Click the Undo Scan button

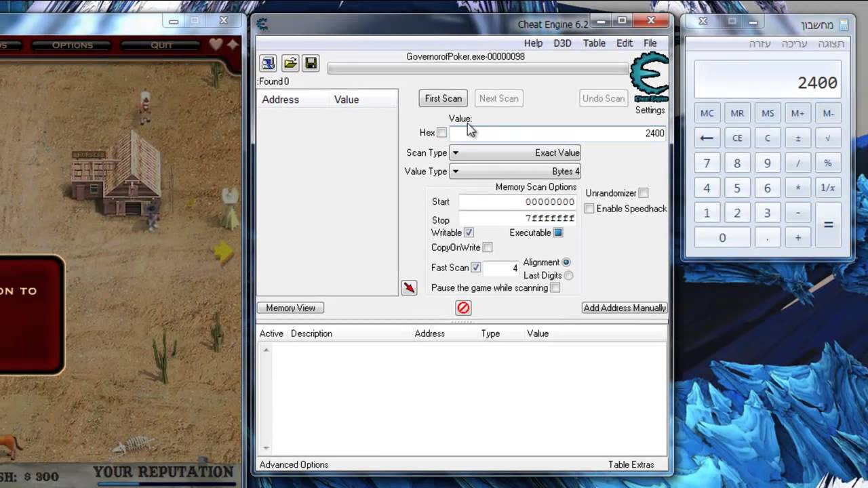(x=604, y=98)
